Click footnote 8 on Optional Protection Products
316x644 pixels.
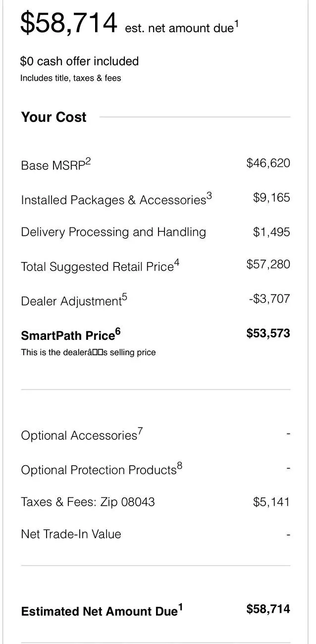click(x=180, y=466)
